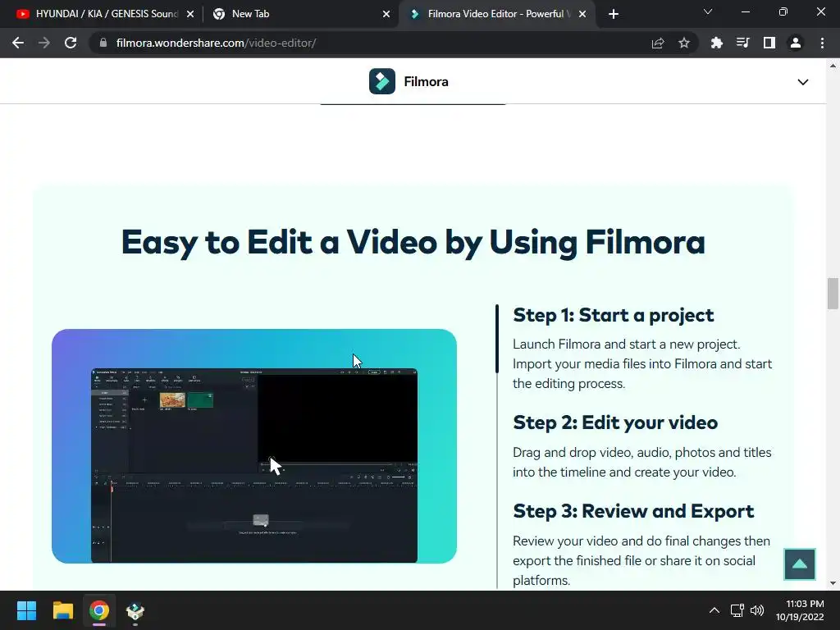Expand the Filmora header menu chevron
Screen dimensions: 840x630
click(x=802, y=82)
